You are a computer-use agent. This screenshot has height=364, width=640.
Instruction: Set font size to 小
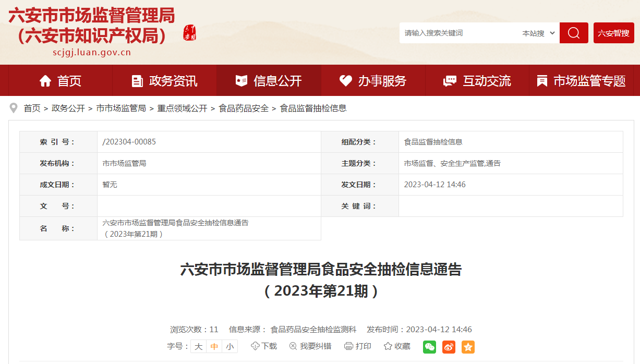click(230, 346)
